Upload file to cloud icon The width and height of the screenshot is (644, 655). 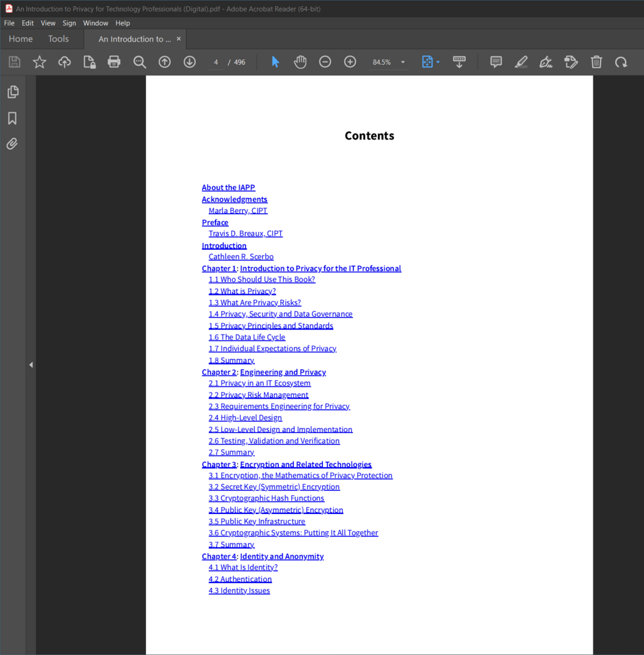(x=64, y=62)
